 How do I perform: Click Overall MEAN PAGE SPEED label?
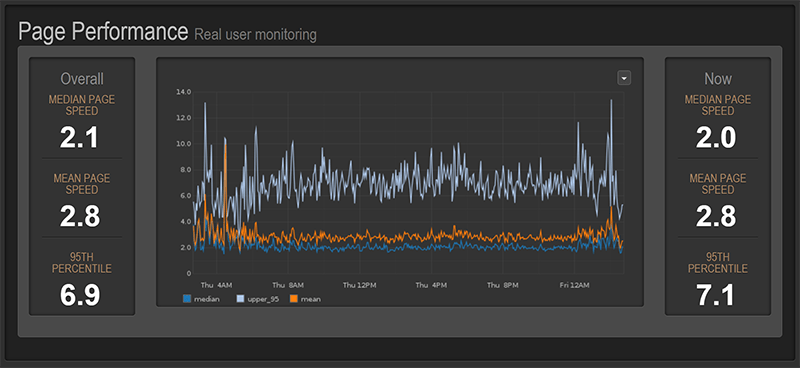coord(82,184)
